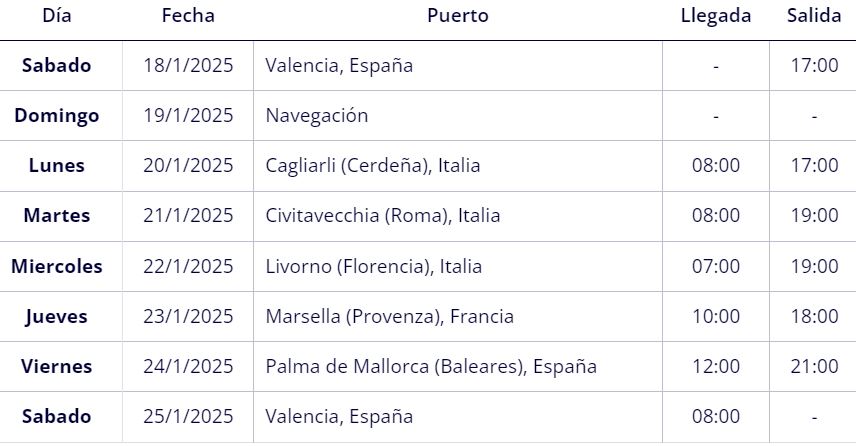Select the Navegación cell
This screenshot has height=446, width=856.
(317, 116)
